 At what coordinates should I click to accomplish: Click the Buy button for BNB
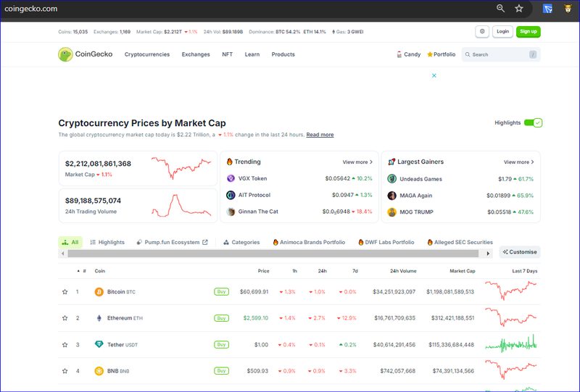(x=221, y=370)
